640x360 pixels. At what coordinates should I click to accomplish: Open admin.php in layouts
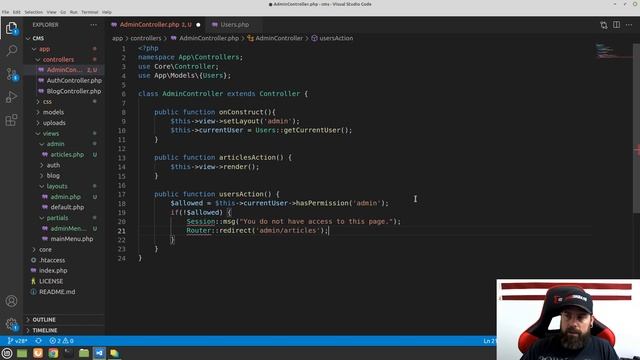(x=64, y=197)
